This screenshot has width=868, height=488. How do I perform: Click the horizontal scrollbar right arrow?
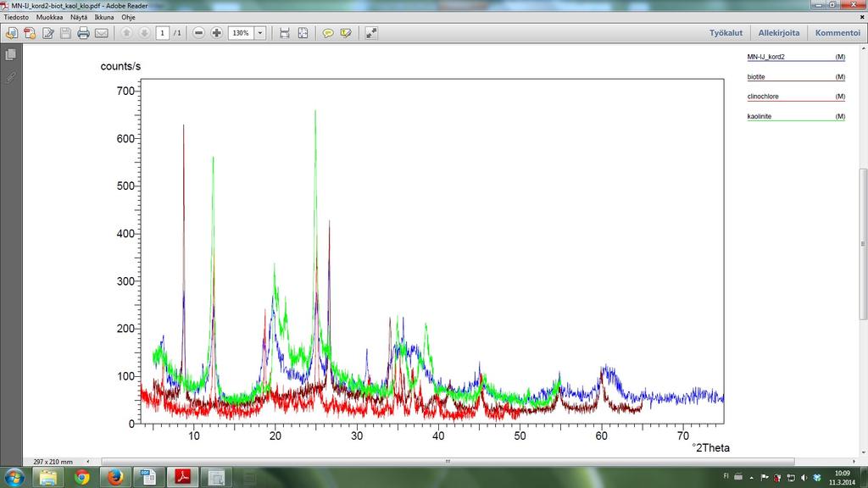854,462
